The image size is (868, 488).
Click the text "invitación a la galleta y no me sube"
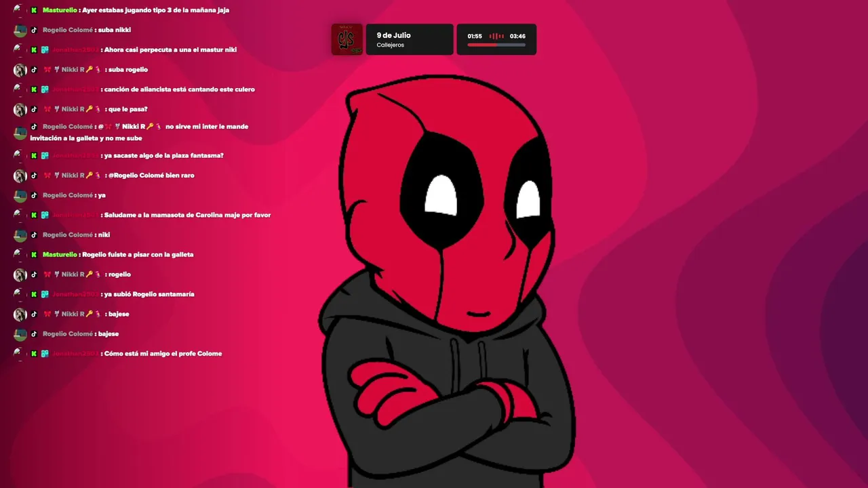pos(86,138)
